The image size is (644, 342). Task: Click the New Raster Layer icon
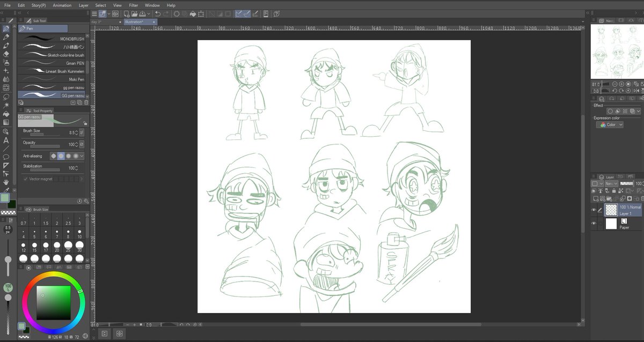(596, 198)
